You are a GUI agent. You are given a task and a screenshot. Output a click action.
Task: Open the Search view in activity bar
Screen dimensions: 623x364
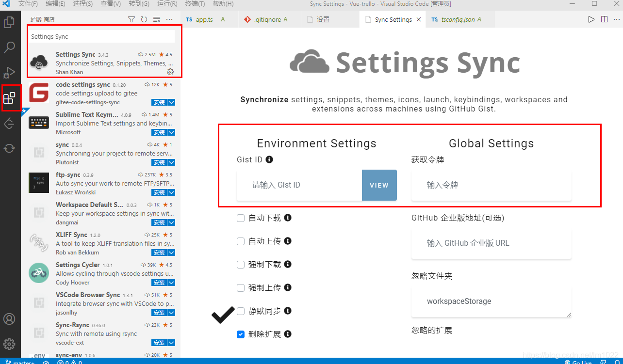9,47
